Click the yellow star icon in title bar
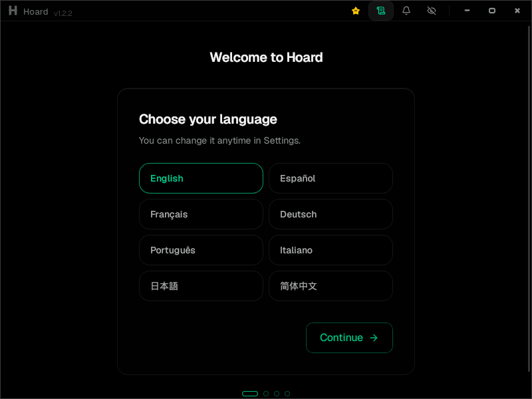The height and width of the screenshot is (399, 532). click(x=356, y=11)
